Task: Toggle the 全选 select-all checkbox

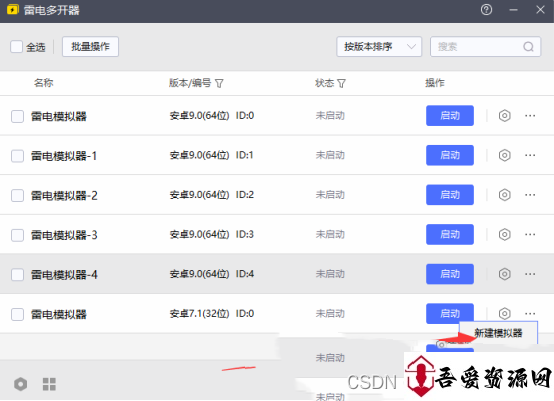Action: [x=16, y=47]
